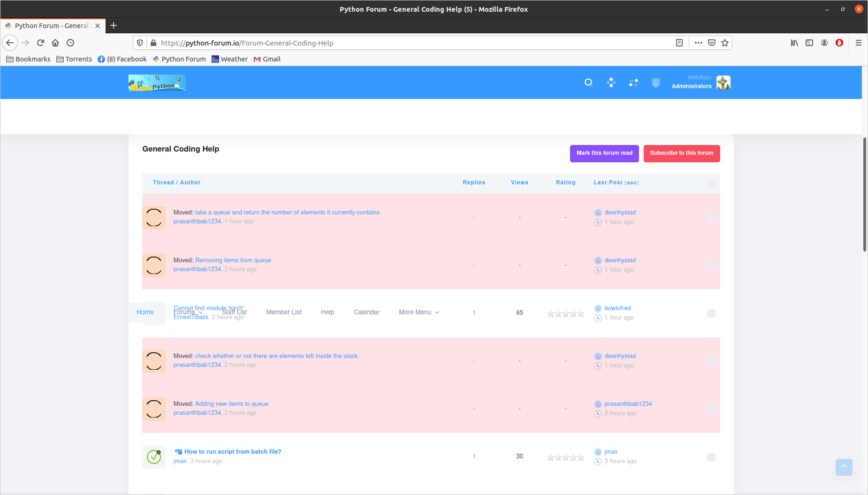The image size is (868, 495).
Task: Check the select-all threads checkbox in header
Action: point(711,183)
